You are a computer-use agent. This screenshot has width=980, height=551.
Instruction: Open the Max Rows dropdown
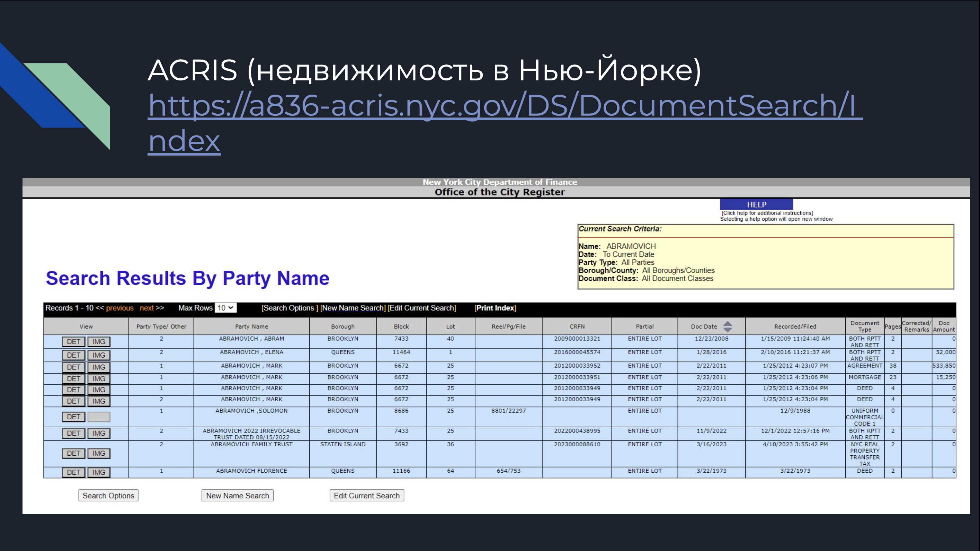pos(225,308)
